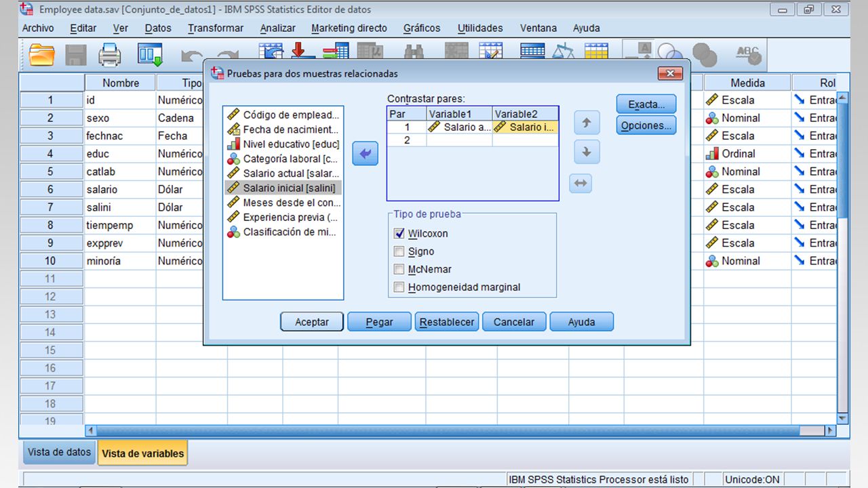Open the Analizar menu
868x488 pixels.
coord(278,28)
